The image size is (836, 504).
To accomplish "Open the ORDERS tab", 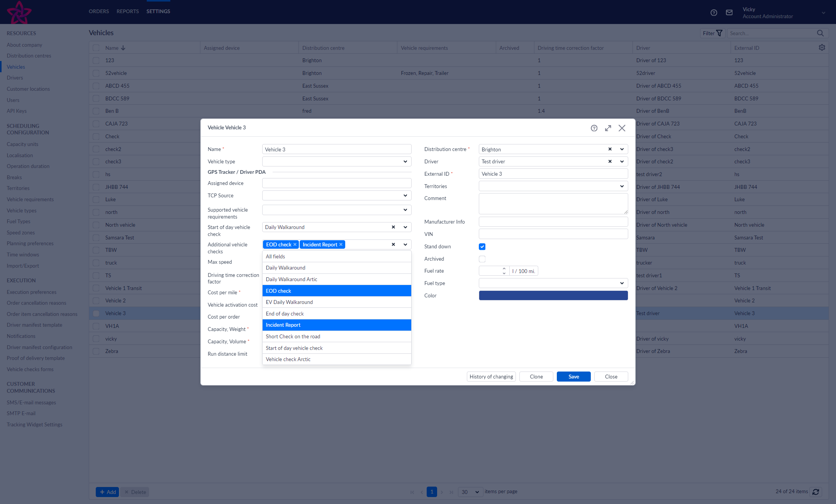I will (99, 12).
